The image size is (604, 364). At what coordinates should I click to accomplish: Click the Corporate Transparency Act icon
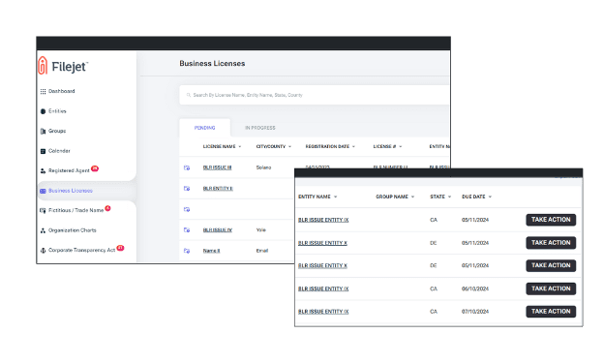coord(43,251)
